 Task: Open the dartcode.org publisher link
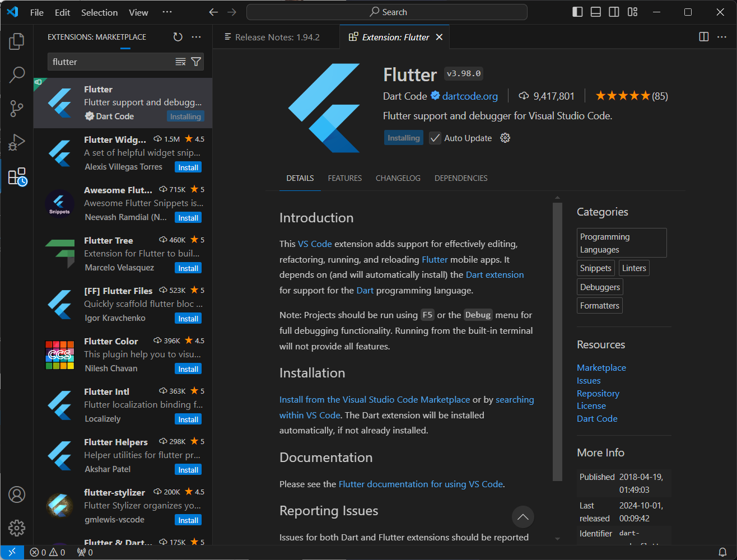pyautogui.click(x=470, y=96)
